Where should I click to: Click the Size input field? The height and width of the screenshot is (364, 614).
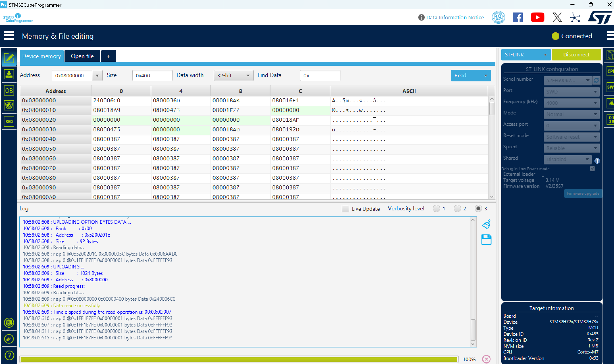(x=152, y=76)
